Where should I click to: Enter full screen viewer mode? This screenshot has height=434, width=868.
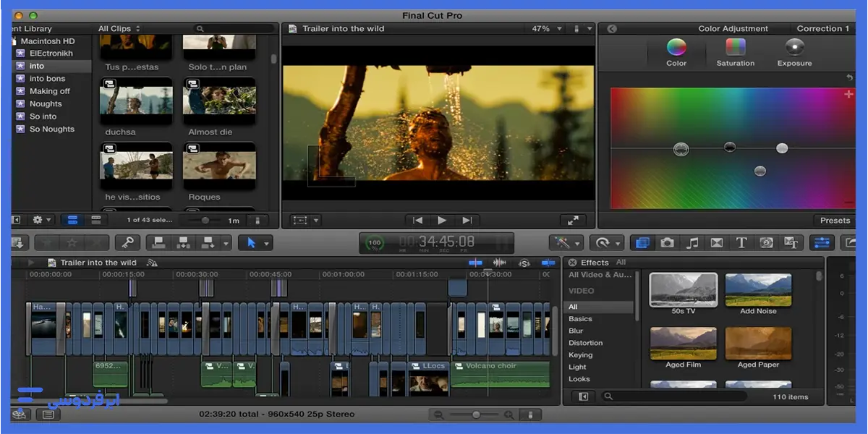pos(573,220)
